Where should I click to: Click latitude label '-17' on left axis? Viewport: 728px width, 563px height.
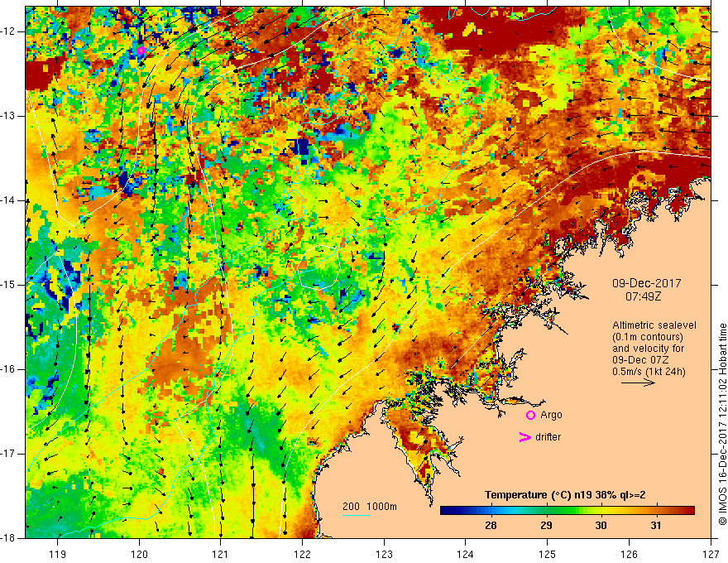coord(8,454)
